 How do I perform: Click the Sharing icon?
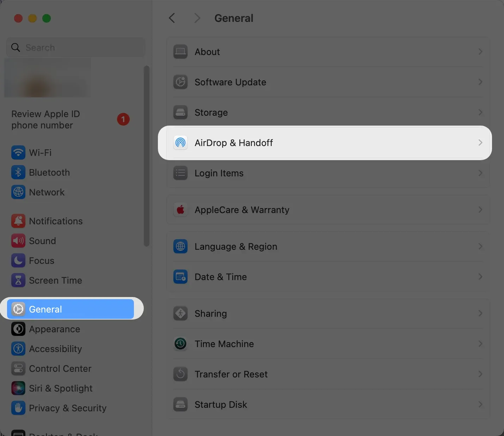pyautogui.click(x=180, y=314)
